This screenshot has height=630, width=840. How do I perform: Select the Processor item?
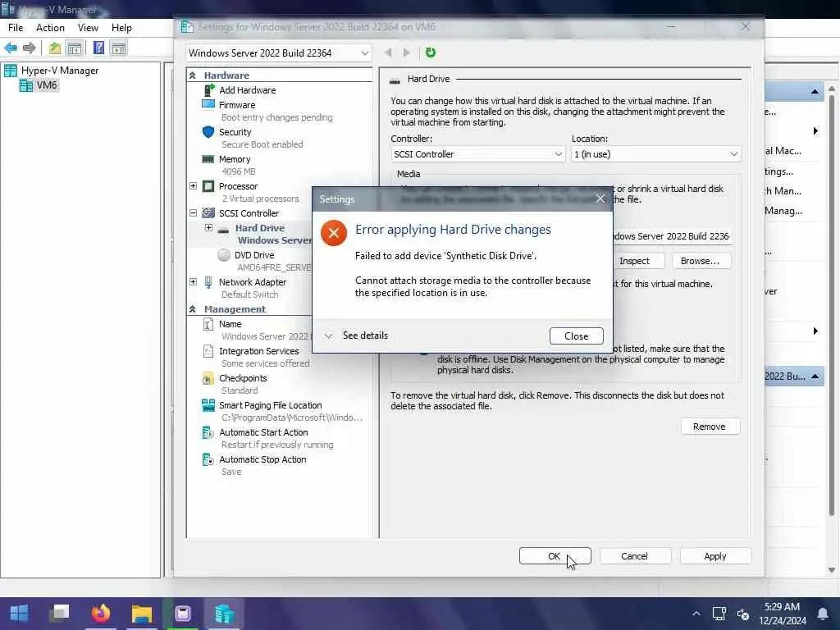click(238, 186)
